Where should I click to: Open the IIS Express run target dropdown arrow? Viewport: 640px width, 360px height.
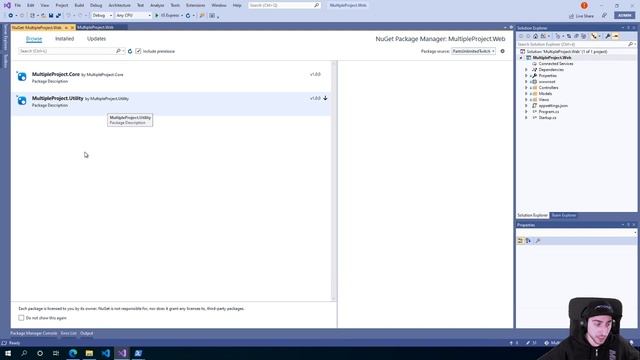point(182,16)
